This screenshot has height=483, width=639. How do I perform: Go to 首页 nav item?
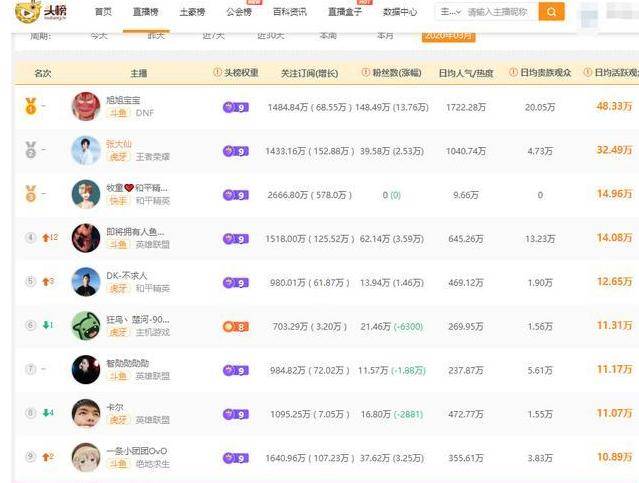tap(103, 12)
